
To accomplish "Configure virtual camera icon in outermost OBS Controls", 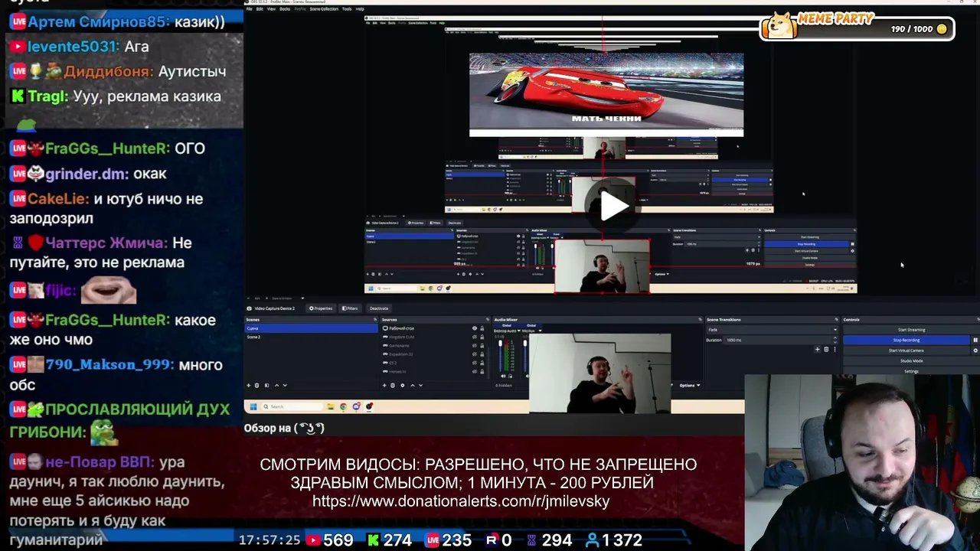I will 975,350.
